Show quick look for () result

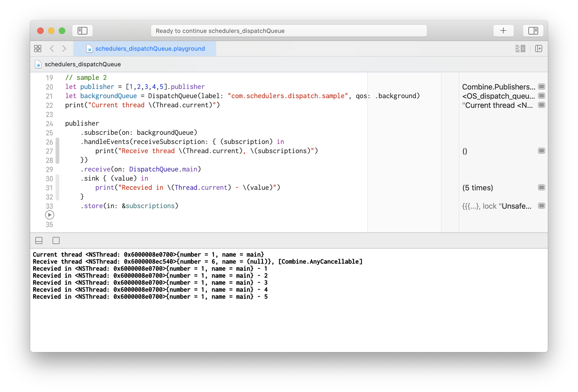coord(541,151)
